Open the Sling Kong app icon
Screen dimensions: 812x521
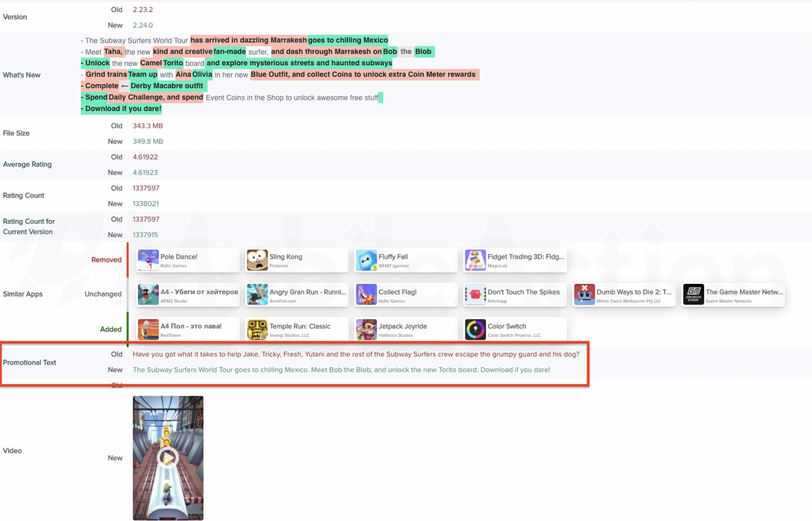[x=257, y=260]
